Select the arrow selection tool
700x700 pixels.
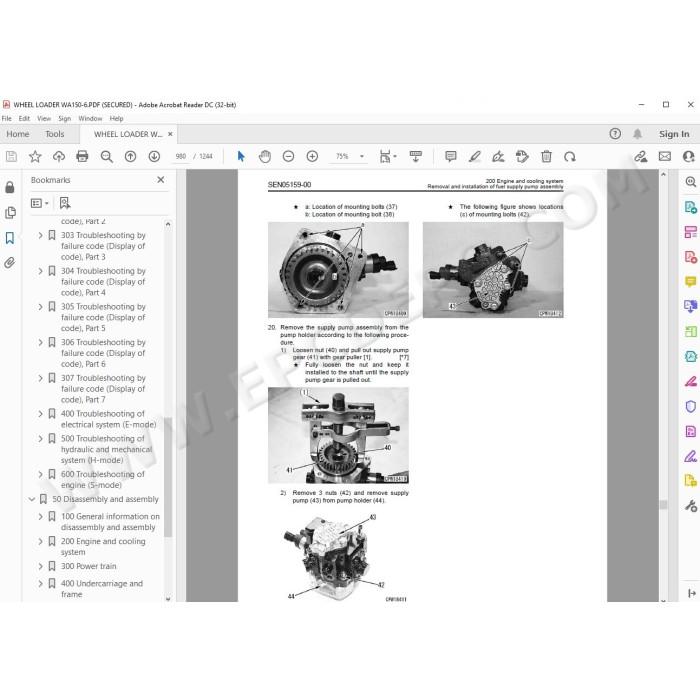[241, 156]
